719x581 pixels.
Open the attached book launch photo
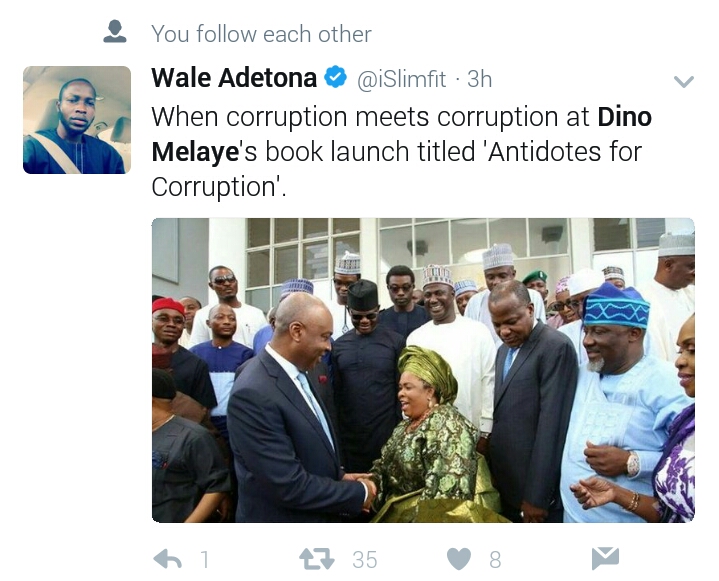point(423,370)
